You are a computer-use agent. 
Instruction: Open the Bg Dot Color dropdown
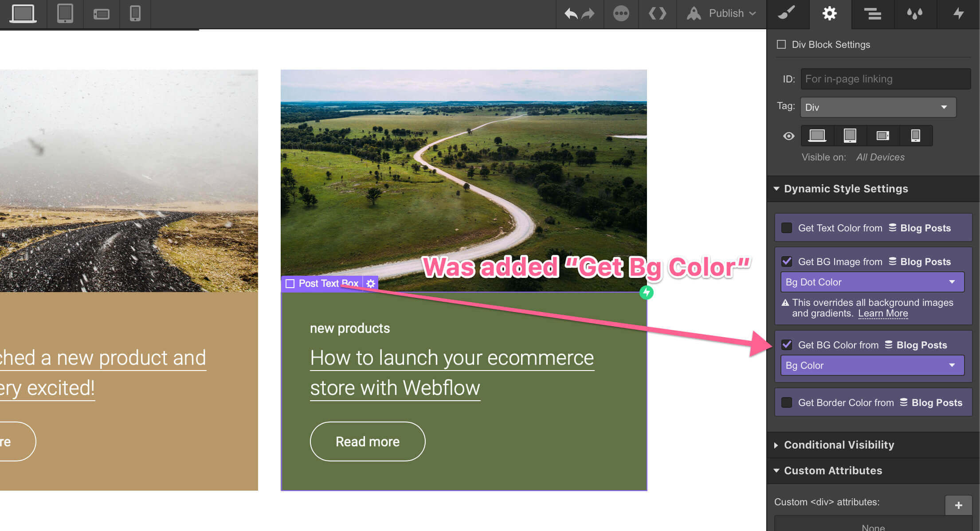tap(872, 282)
